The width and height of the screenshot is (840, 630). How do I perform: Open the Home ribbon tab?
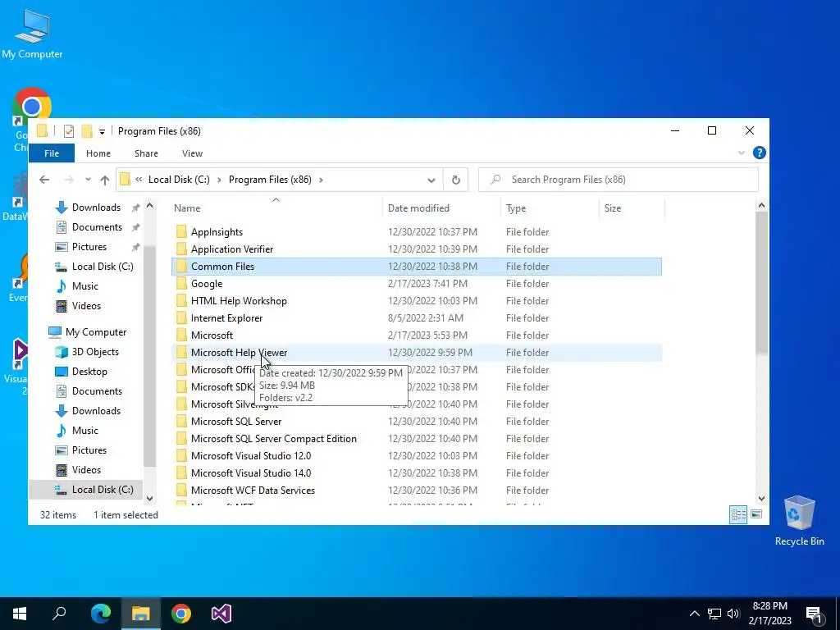(98, 153)
